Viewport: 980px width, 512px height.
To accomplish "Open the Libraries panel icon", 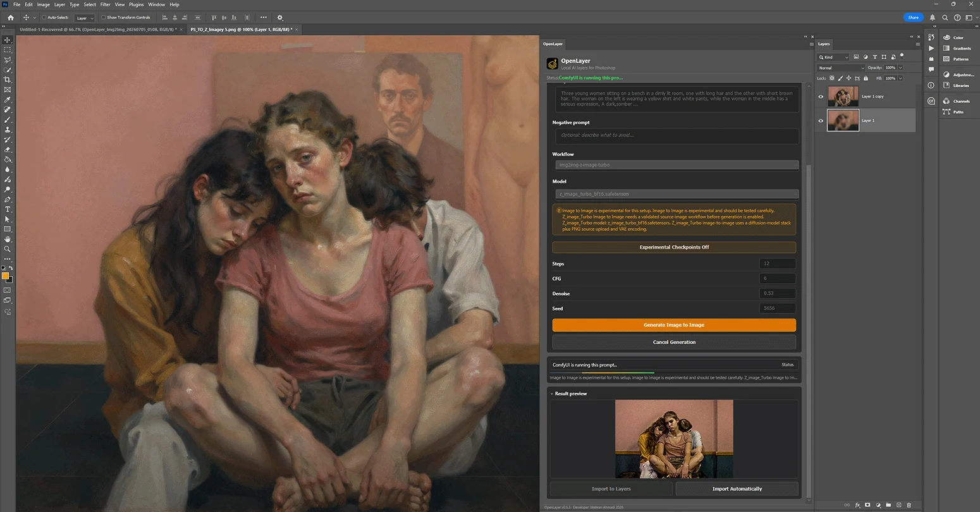I will click(x=946, y=85).
